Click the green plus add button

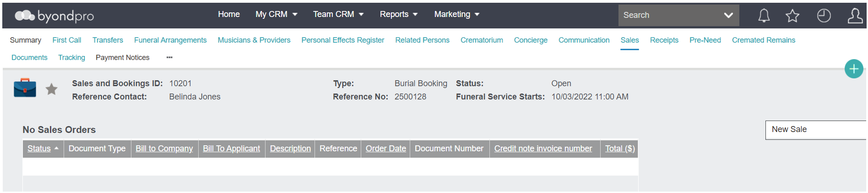854,69
